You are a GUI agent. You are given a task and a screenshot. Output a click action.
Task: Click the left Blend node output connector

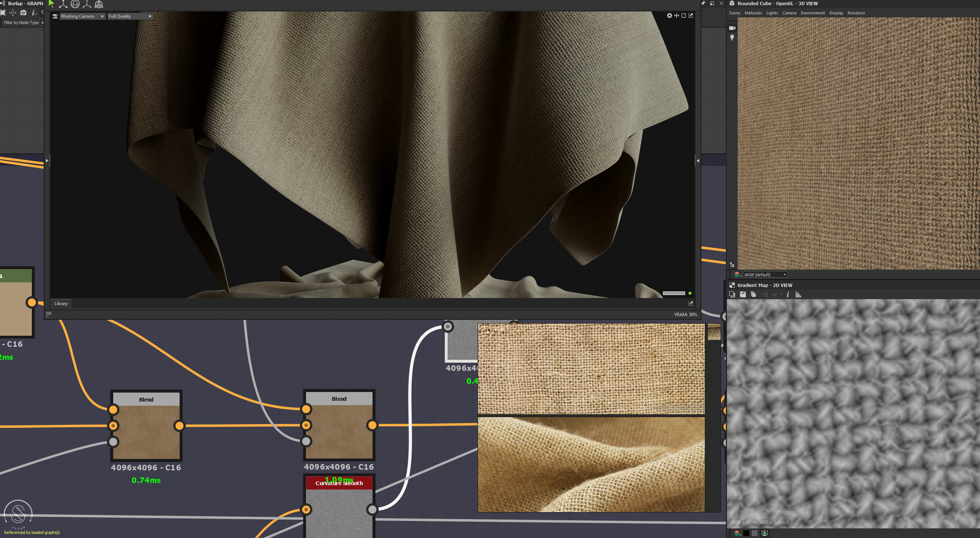point(179,426)
